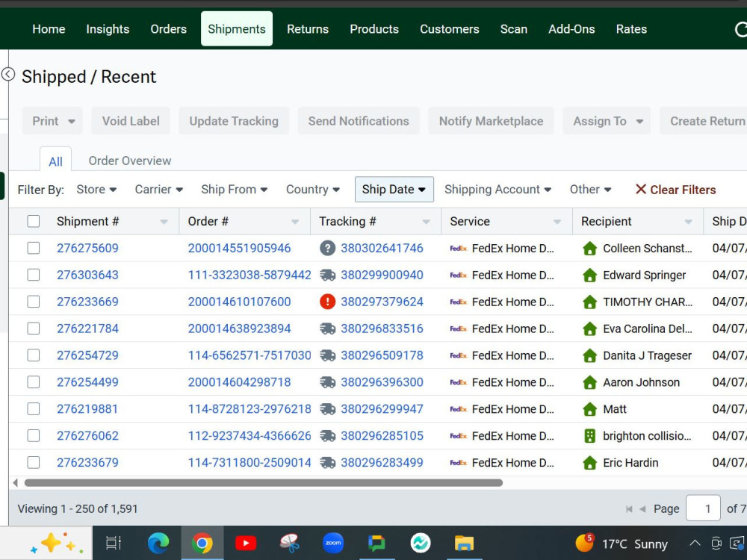Viewport: 747px width, 560px height.
Task: Open Snipping Tool from the taskbar
Action: (290, 544)
